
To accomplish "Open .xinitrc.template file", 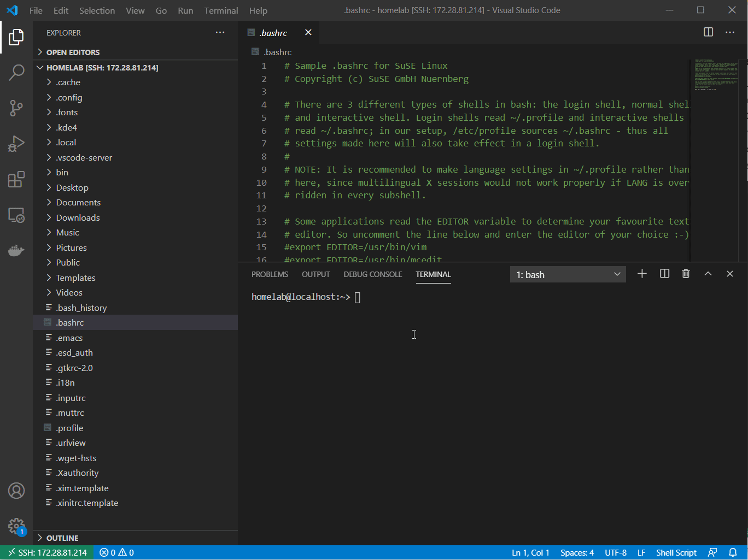I will click(135, 503).
